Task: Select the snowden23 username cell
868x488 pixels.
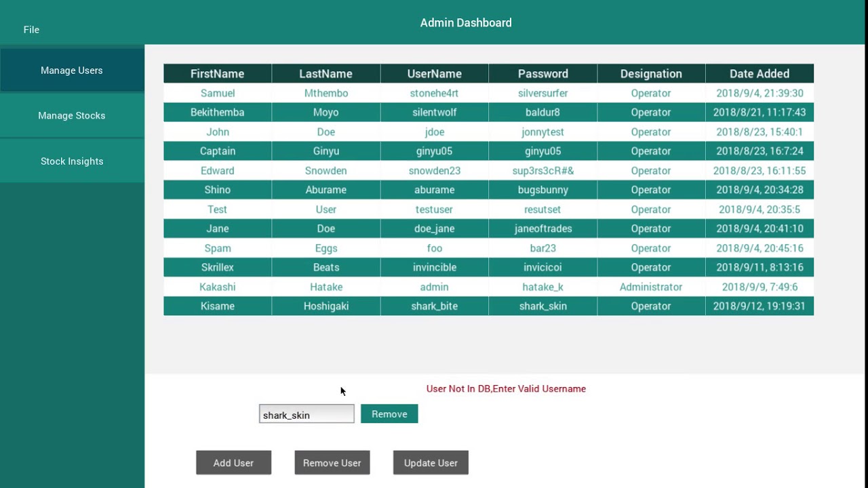Action: [x=434, y=171]
